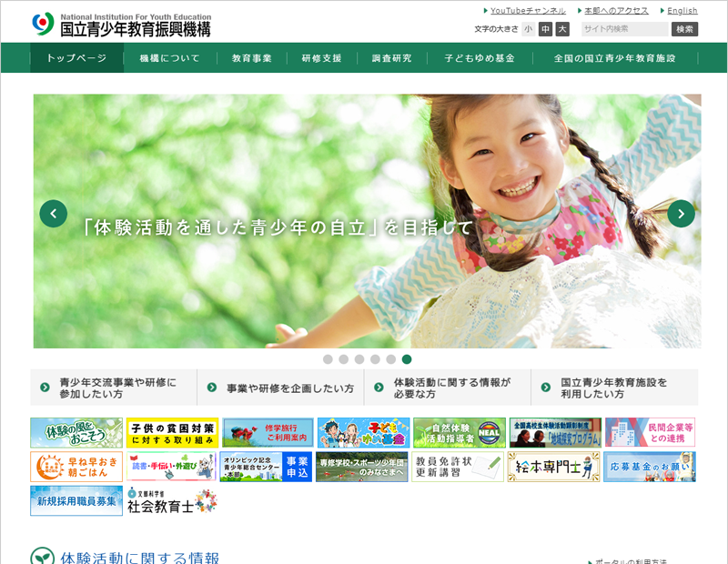Select the sixth active carousel dot

(x=407, y=359)
